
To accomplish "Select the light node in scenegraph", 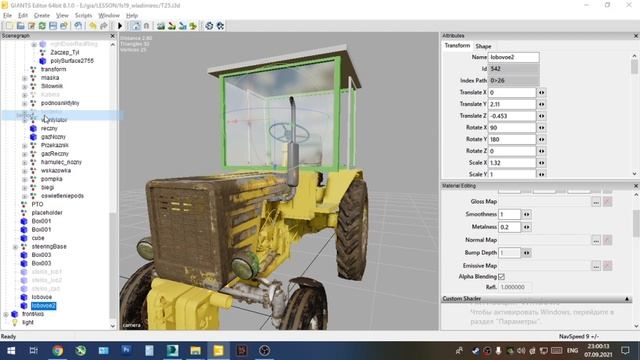I will 28,322.
